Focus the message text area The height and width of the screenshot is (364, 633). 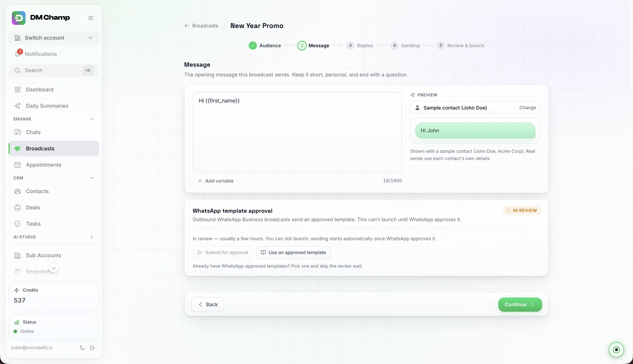coord(297,132)
